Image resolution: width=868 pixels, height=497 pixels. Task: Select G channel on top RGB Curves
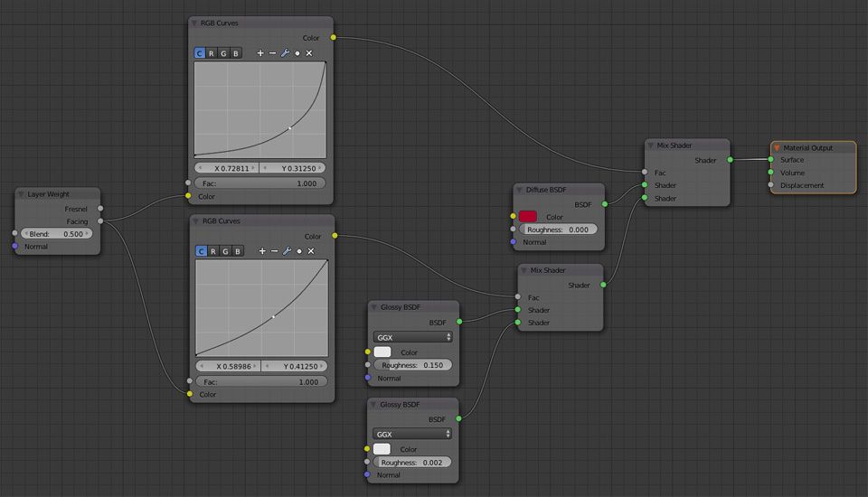click(x=223, y=53)
